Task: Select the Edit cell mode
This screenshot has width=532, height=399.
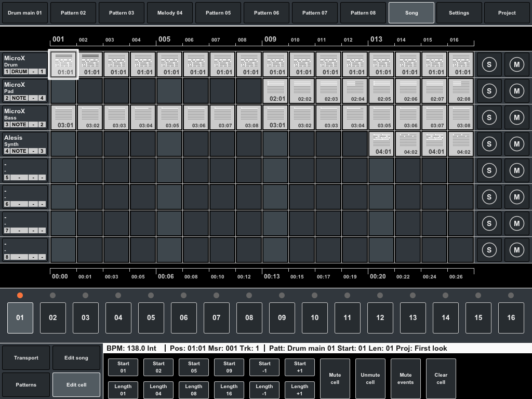Action: (x=76, y=385)
